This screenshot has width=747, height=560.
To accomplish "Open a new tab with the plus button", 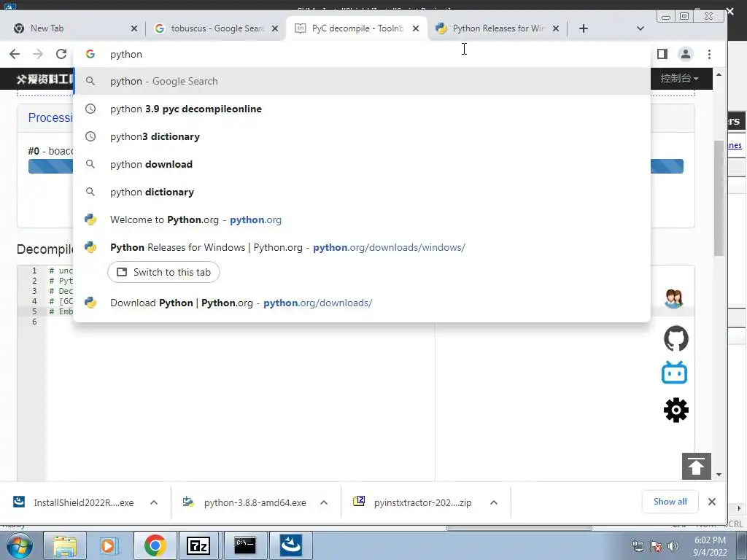I will click(583, 28).
